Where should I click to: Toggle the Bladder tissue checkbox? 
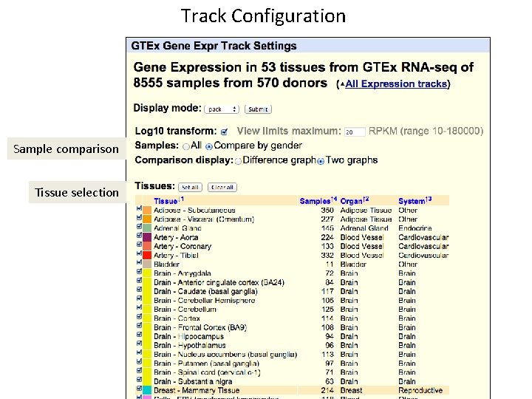point(139,262)
